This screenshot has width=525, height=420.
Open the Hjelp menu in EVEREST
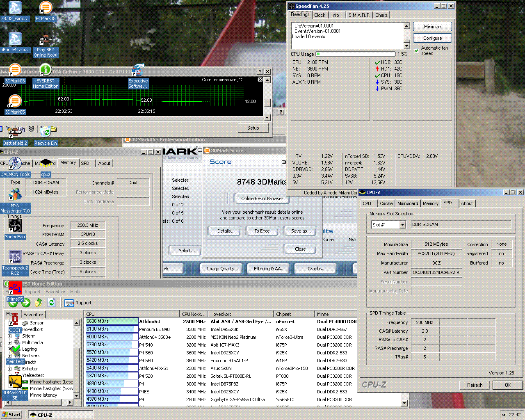pos(75,292)
